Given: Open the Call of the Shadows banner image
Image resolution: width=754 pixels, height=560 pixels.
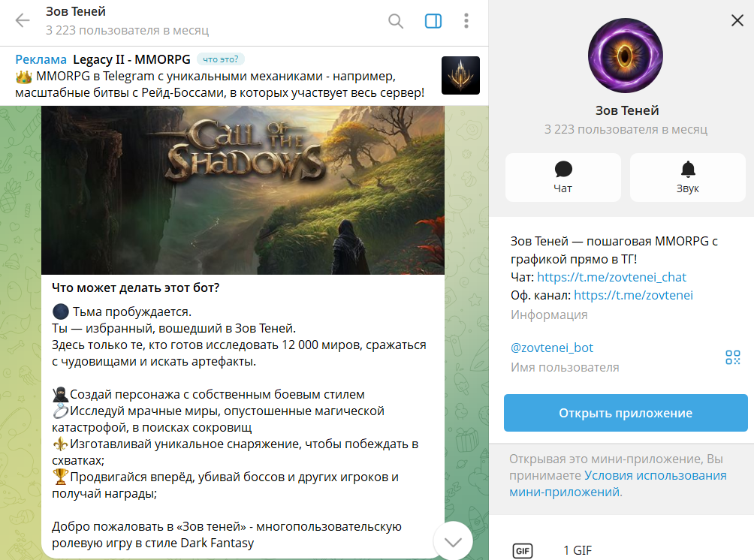Looking at the screenshot, I should click(x=243, y=191).
